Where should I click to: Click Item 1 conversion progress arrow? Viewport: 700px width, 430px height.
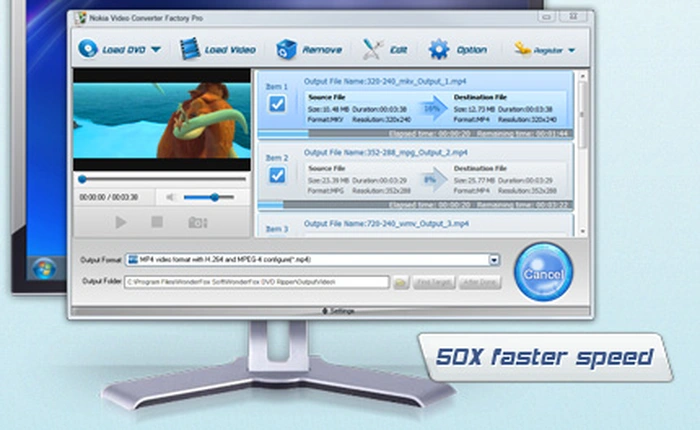coord(433,108)
